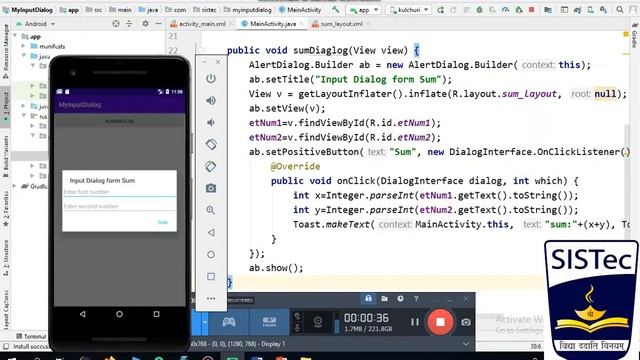Open Build Variants side tab
Screen dimensions: 640x360
(x=5, y=157)
